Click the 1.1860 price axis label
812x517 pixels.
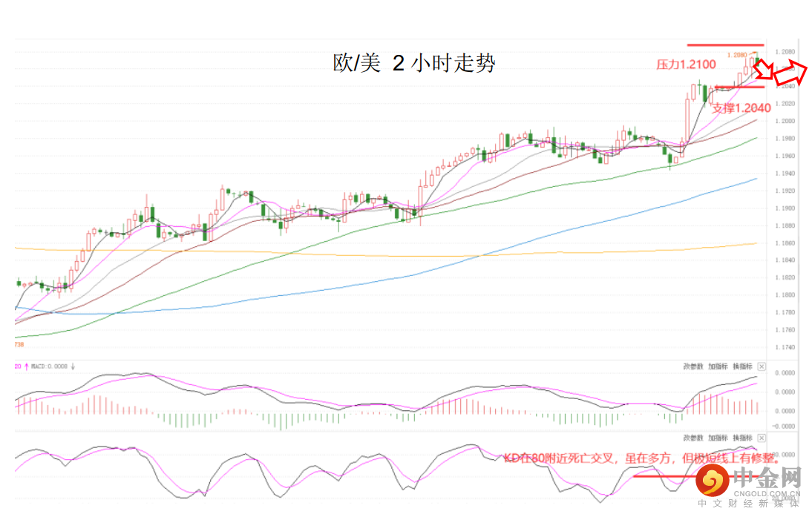(785, 243)
